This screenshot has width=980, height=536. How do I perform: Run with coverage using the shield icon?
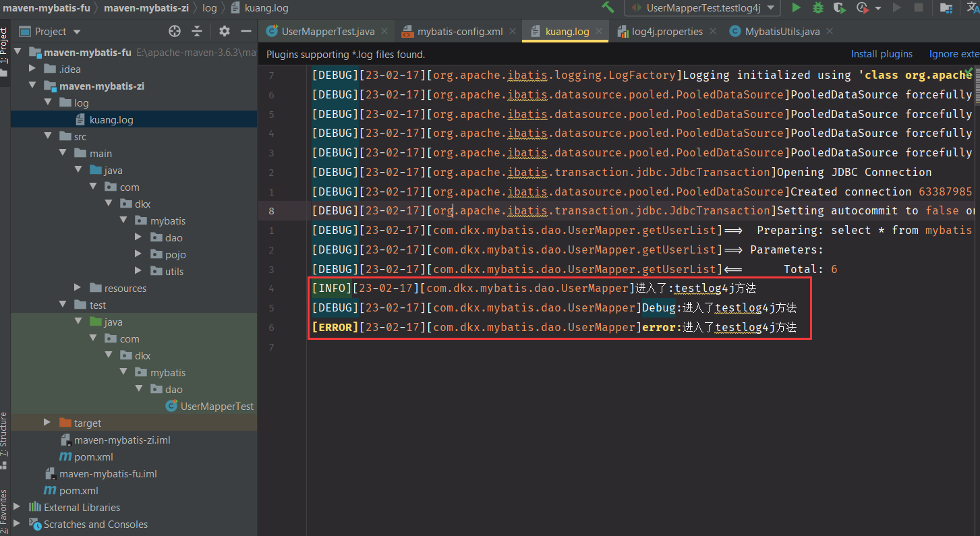839,7
